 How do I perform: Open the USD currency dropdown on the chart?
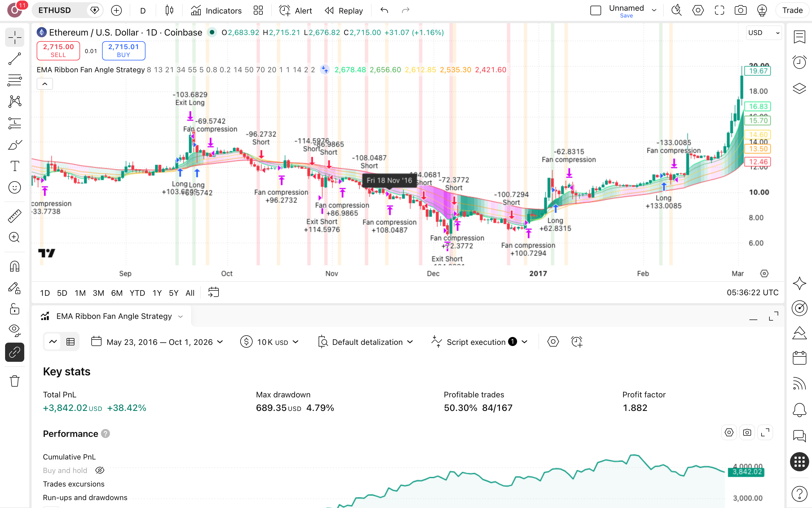coord(764,32)
